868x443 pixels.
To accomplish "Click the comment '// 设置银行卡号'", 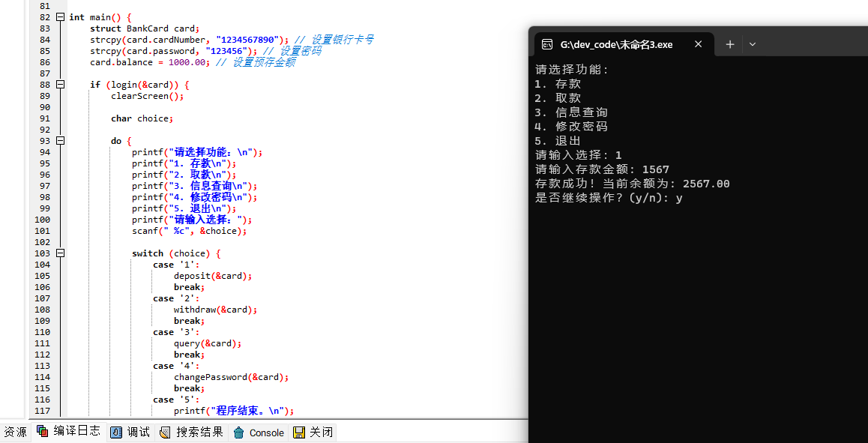I will click(x=334, y=39).
